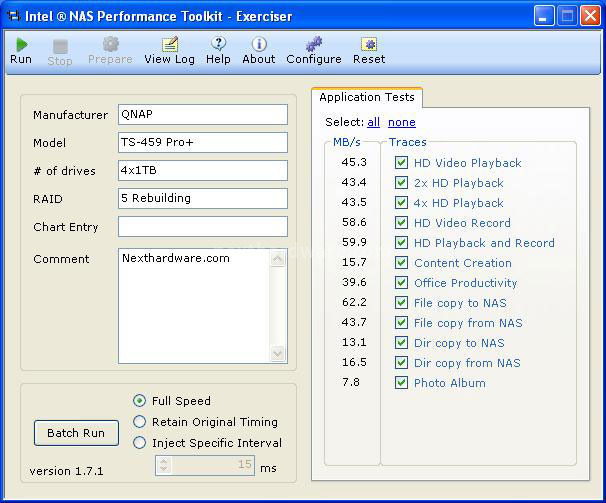This screenshot has width=606, height=503.
Task: Uncheck 2x HD Playback trace
Action: point(401,182)
